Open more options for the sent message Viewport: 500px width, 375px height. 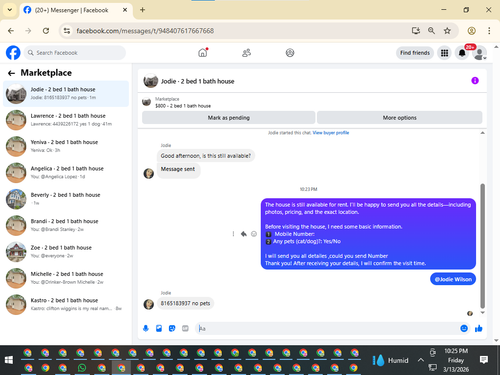coord(233,234)
